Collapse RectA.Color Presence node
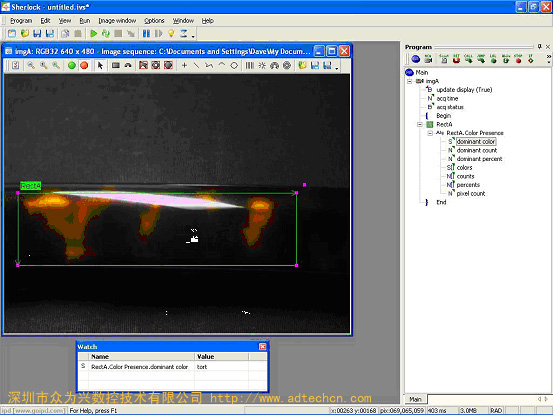This screenshot has width=554, height=416. (x=430, y=133)
